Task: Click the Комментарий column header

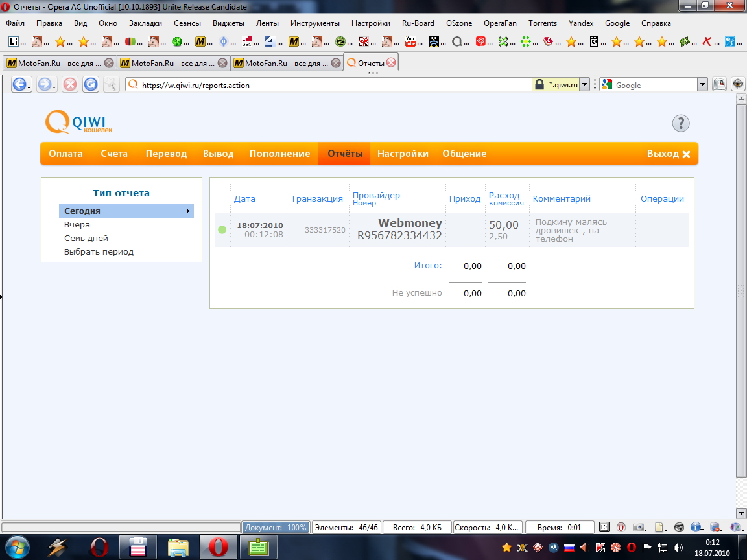Action: [x=562, y=198]
